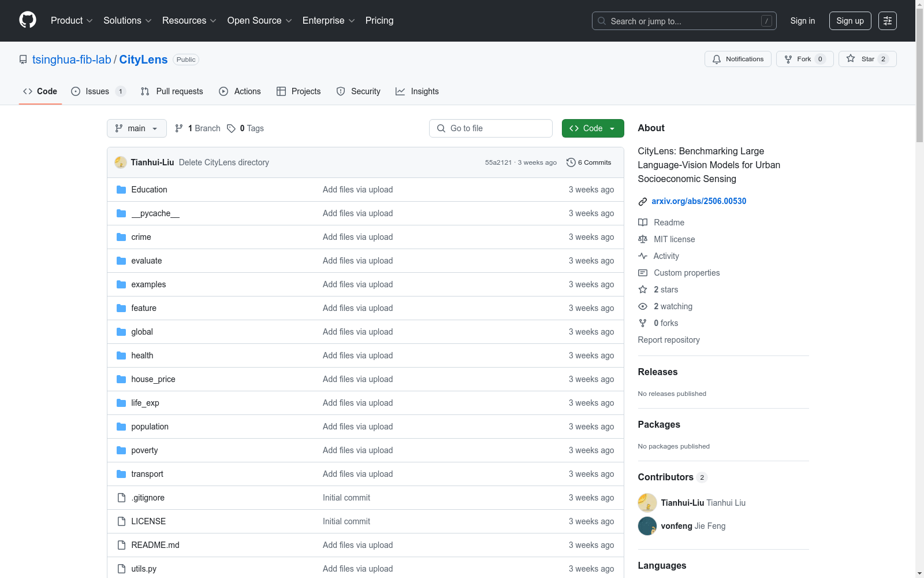Expand the Enterprise menu
This screenshot has width=924, height=578.
click(x=329, y=21)
